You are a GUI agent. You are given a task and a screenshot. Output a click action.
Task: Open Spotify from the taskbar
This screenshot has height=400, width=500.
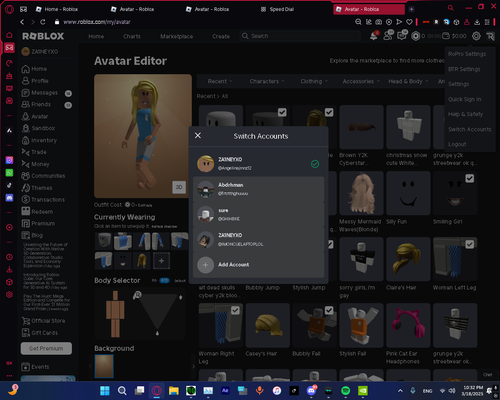pyautogui.click(x=346, y=391)
